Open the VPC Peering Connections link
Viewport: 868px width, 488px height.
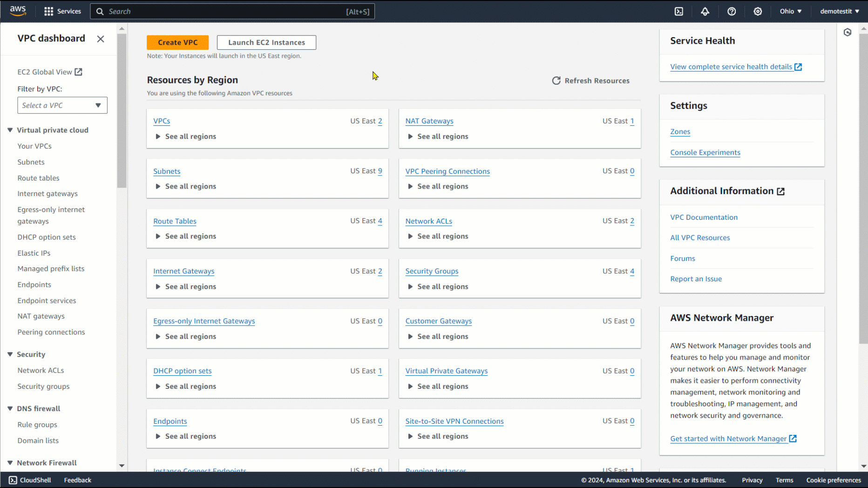pyautogui.click(x=448, y=171)
